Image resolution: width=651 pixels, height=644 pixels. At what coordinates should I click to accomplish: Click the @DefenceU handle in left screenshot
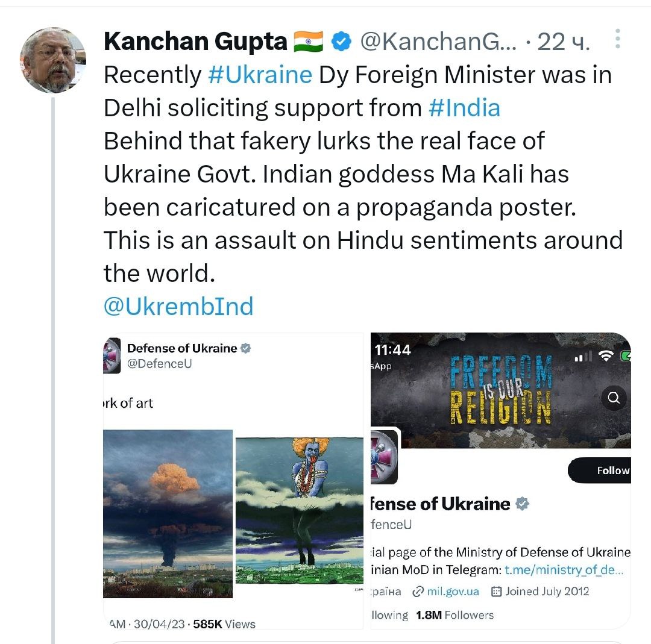pyautogui.click(x=159, y=364)
